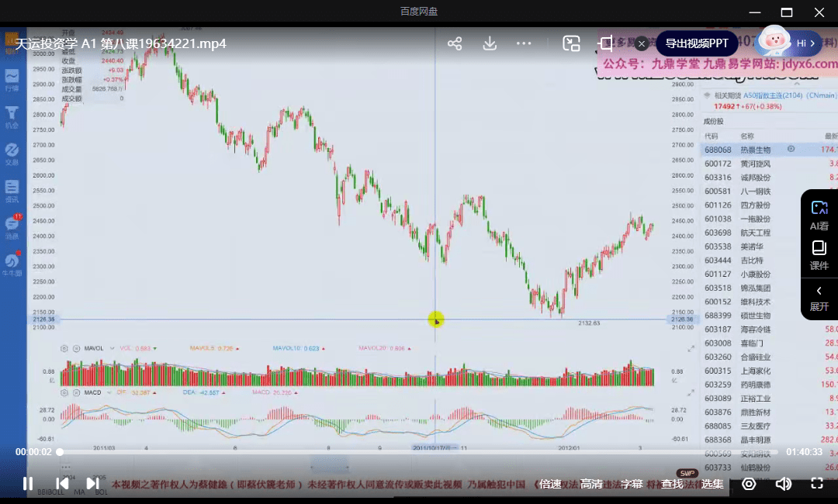Enter fullscreen mode
This screenshot has height=504, width=838.
[x=816, y=484]
